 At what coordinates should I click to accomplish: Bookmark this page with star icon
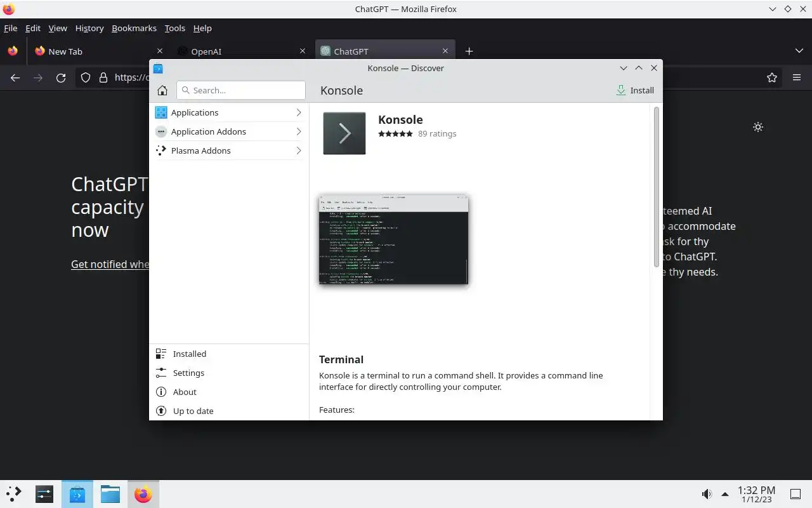(772, 77)
